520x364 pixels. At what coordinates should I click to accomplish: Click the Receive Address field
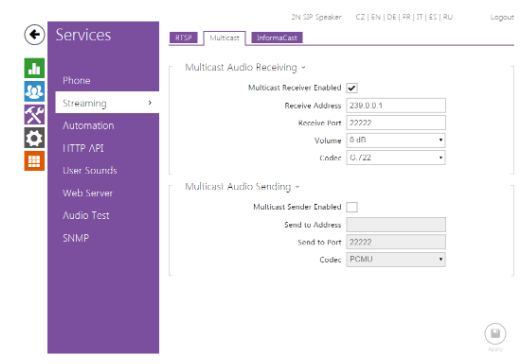(x=396, y=105)
